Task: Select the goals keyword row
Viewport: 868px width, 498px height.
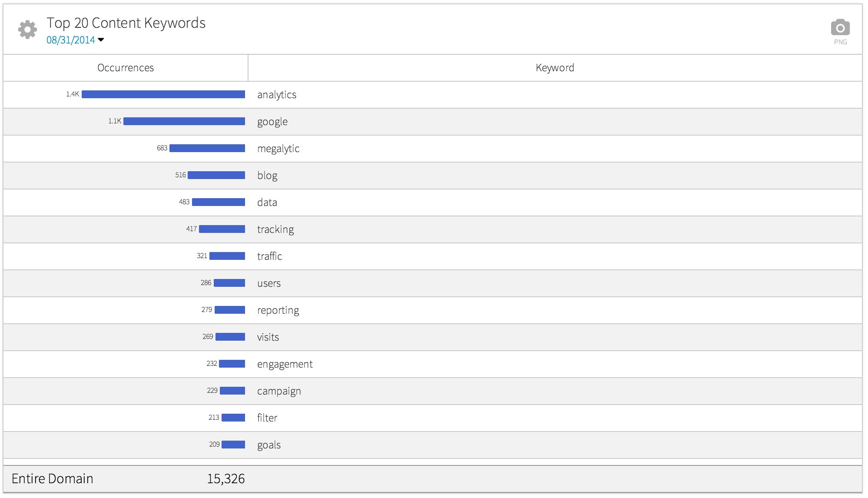Action: pos(269,445)
